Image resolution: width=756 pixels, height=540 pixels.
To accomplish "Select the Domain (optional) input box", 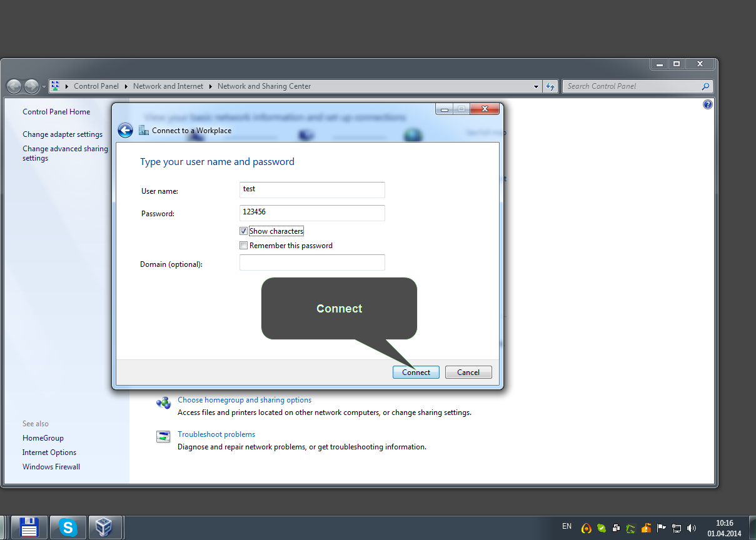I will point(312,262).
